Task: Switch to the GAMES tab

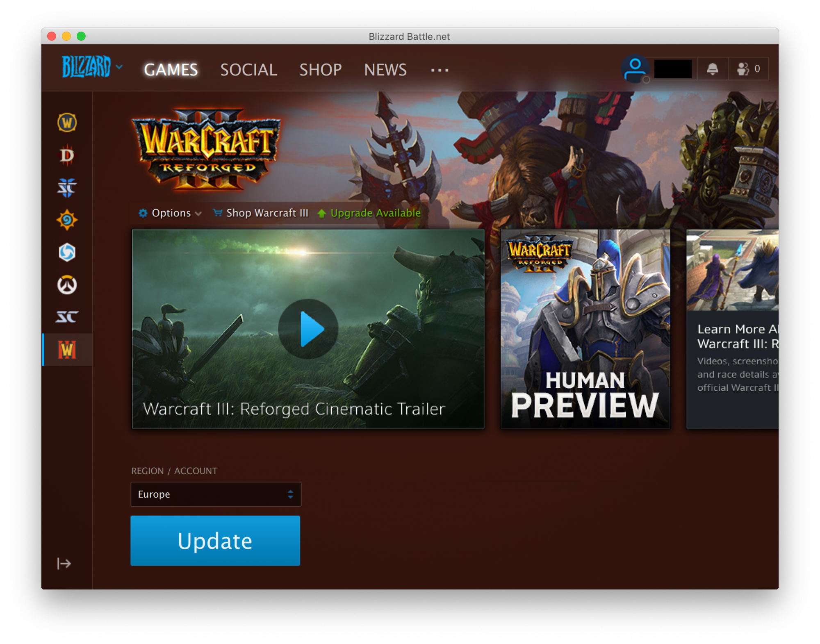Action: pyautogui.click(x=171, y=70)
